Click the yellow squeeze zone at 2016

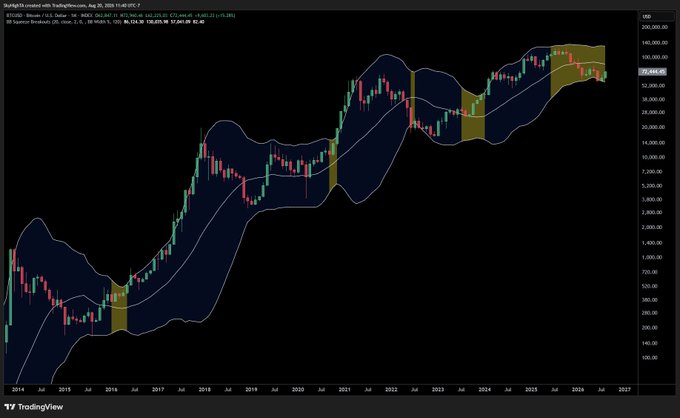point(119,308)
